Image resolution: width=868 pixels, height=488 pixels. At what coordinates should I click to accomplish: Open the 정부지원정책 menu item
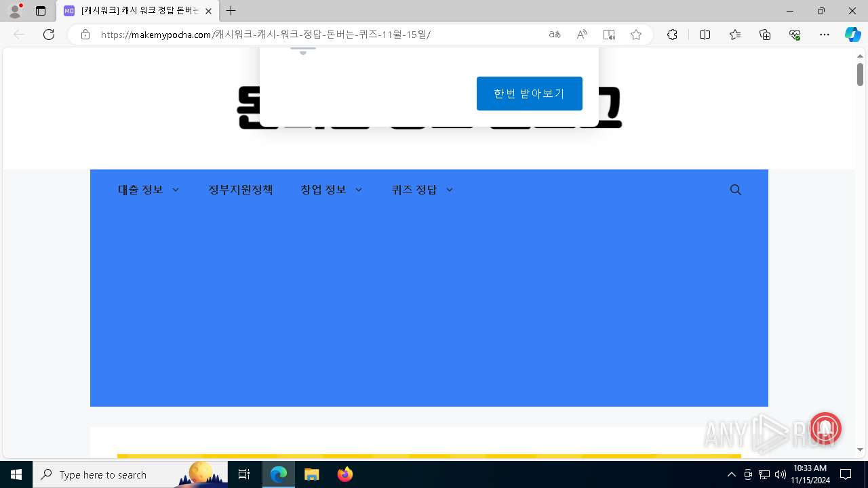241,190
